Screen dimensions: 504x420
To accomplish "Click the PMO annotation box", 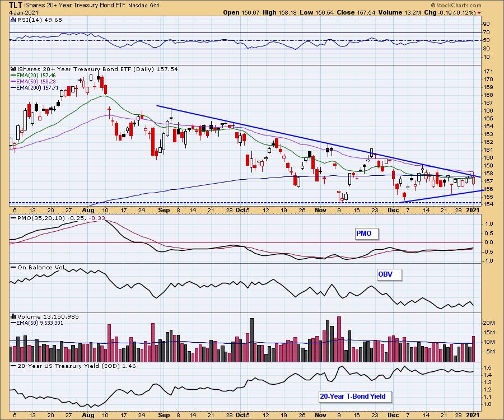I will pyautogui.click(x=367, y=234).
